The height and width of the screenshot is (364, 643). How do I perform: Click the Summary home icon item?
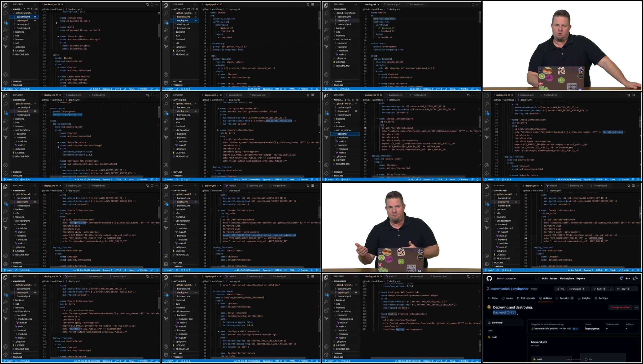pyautogui.click(x=495, y=323)
